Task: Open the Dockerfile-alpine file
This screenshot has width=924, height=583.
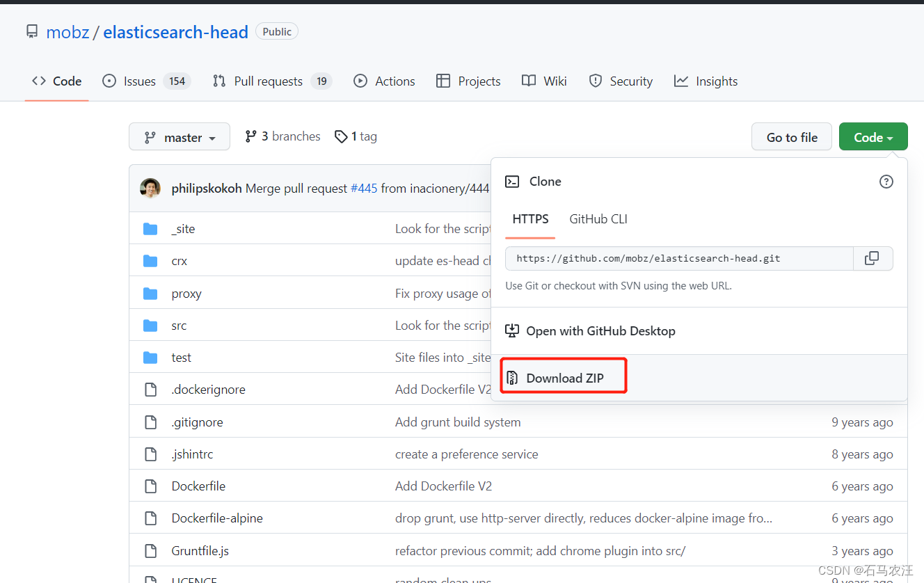Action: (x=217, y=518)
